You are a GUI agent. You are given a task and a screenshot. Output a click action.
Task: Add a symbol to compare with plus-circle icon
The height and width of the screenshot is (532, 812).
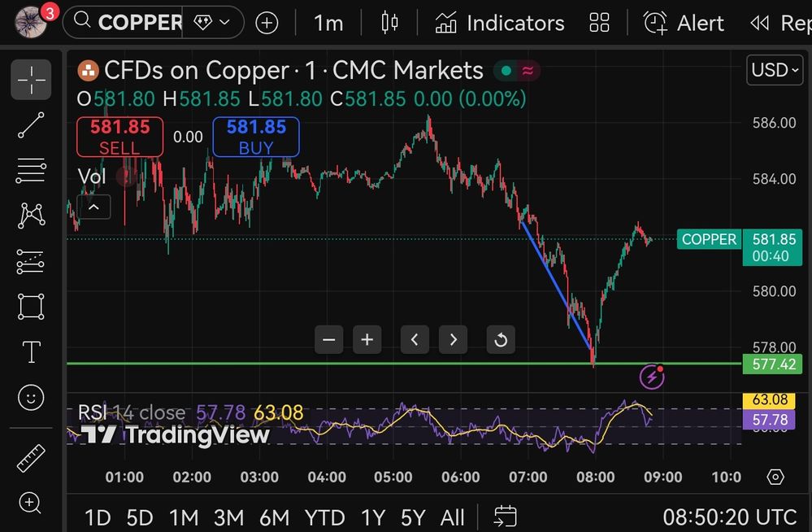[x=267, y=23]
